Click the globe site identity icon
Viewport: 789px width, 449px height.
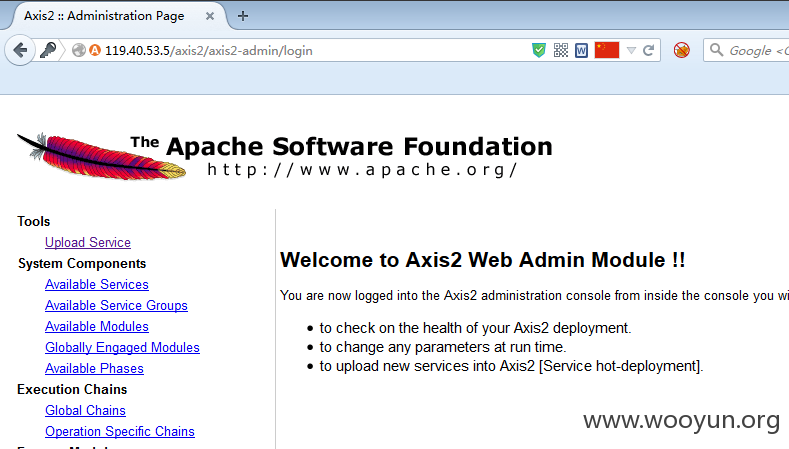click(x=78, y=50)
